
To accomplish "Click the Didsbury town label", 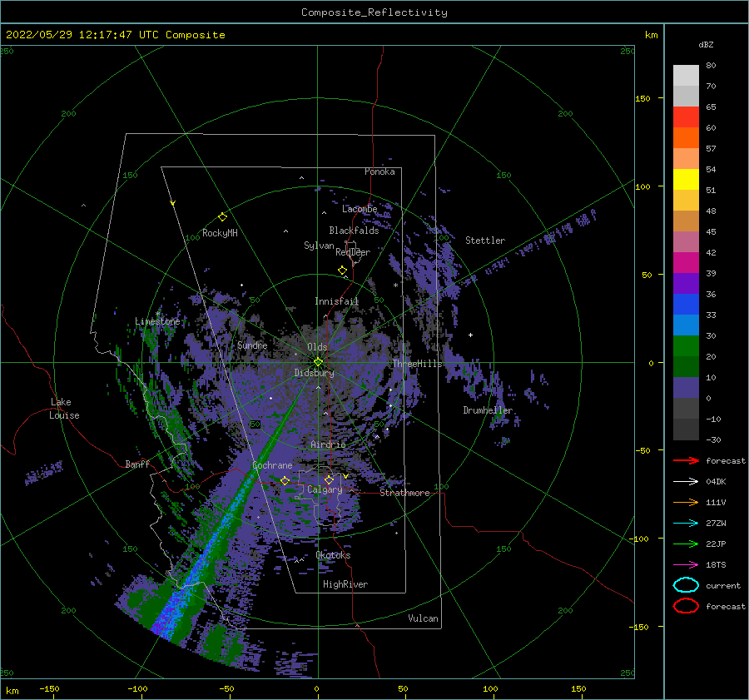I will [x=314, y=373].
